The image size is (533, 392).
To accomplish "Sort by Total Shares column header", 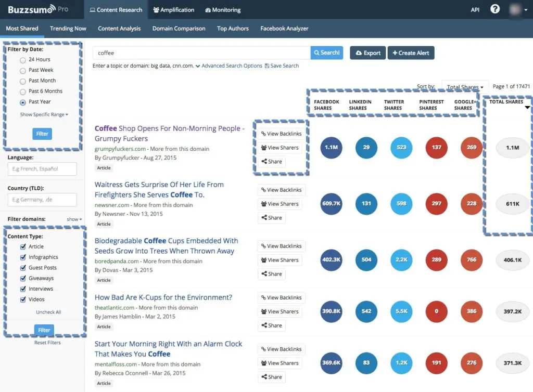I will pyautogui.click(x=506, y=102).
